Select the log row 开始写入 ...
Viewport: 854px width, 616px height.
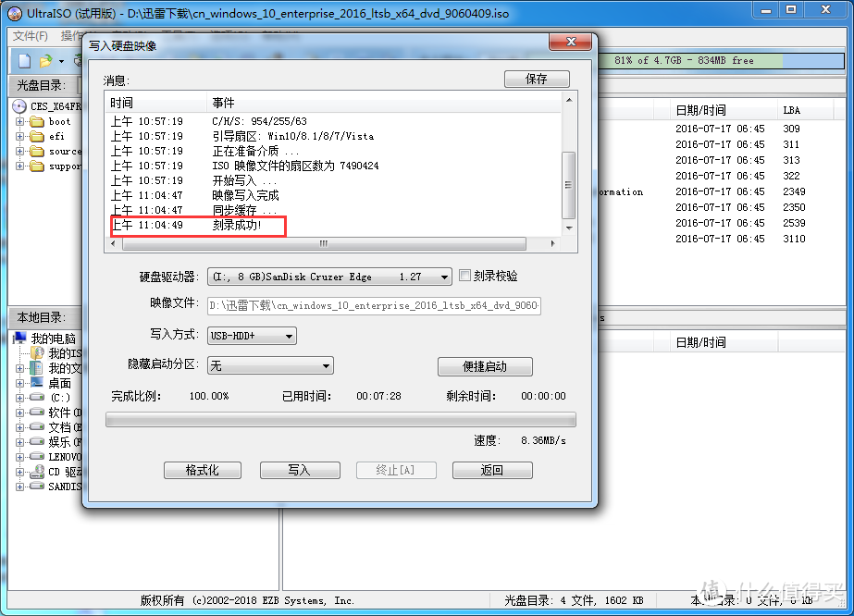[333, 180]
